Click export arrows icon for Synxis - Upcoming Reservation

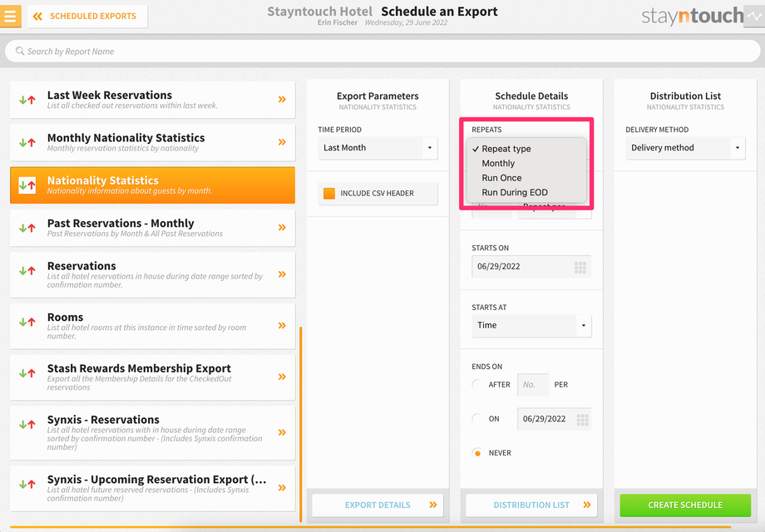(x=27, y=485)
